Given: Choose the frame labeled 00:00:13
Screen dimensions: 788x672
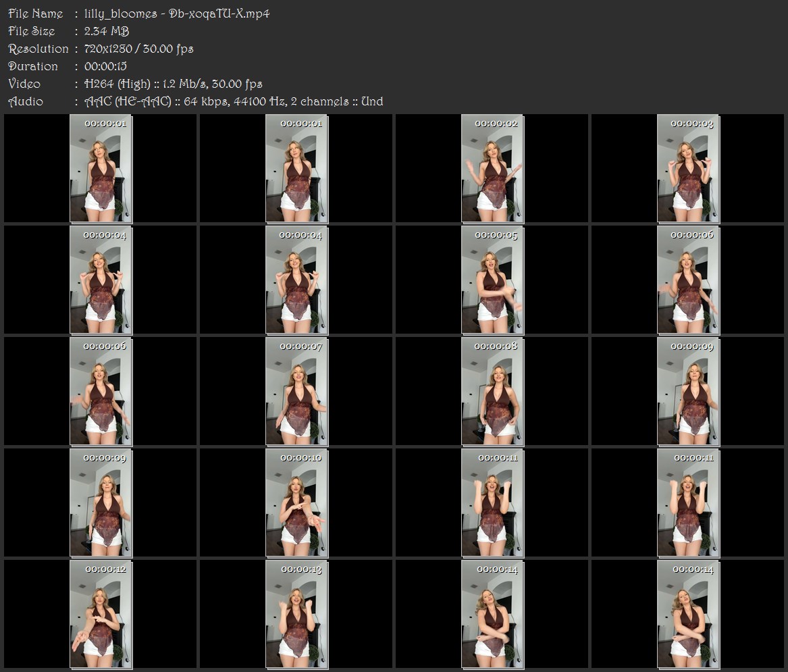Looking at the screenshot, I should (x=296, y=615).
